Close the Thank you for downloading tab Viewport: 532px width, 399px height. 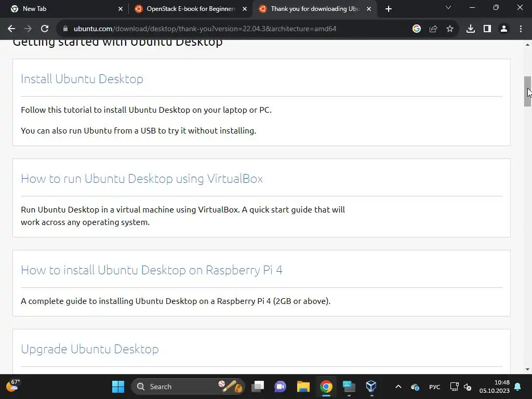(x=369, y=9)
